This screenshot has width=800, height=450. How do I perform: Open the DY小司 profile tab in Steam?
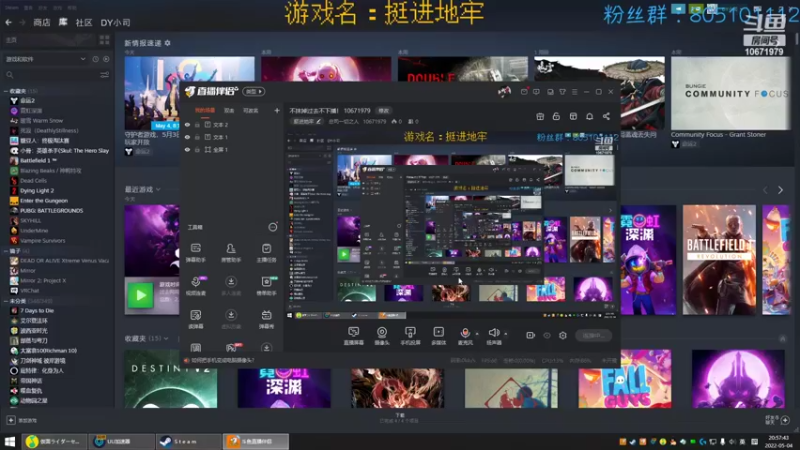click(x=115, y=22)
